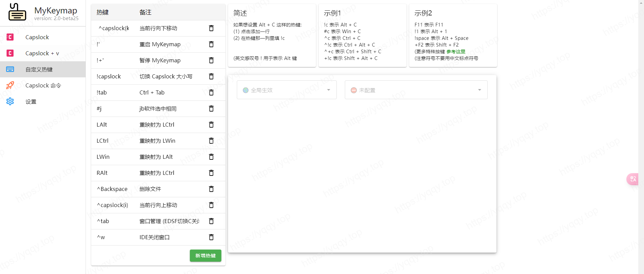Screen dimensions: 644x274
Task: Click the pink translate floating icon
Action: [633, 179]
